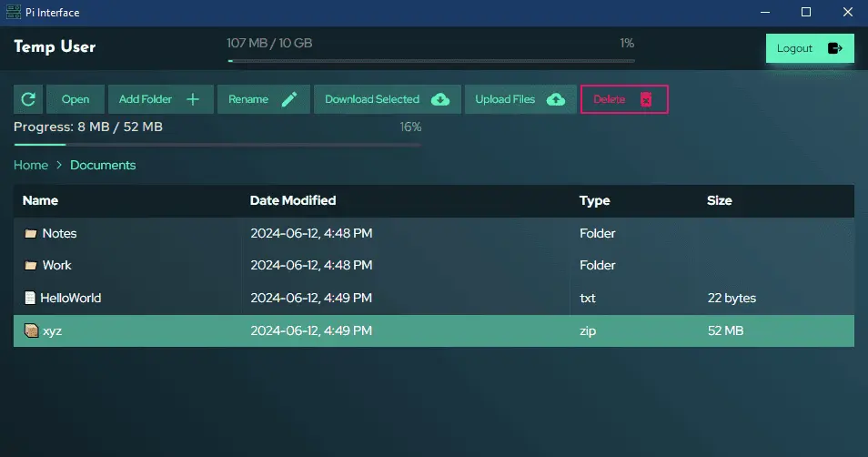This screenshot has height=457, width=868.
Task: Click the Notes folder icon
Action: click(x=30, y=234)
